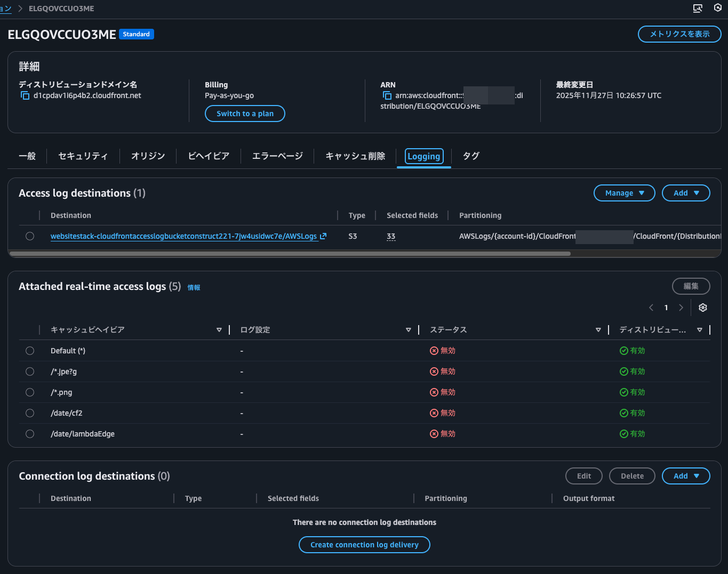Go to next page of real-time logs
The height and width of the screenshot is (574, 728).
(x=681, y=308)
